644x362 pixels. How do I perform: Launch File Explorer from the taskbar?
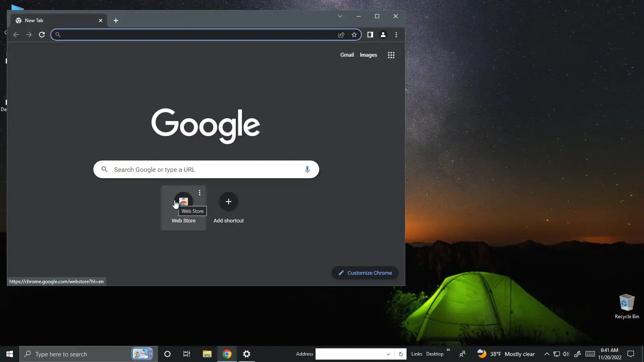click(207, 354)
